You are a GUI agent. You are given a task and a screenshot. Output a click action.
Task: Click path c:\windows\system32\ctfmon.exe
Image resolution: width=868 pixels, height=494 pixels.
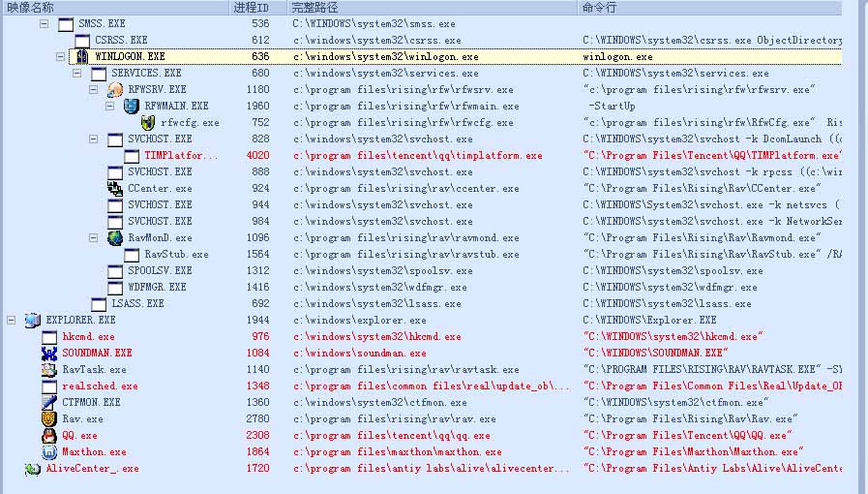(x=379, y=403)
